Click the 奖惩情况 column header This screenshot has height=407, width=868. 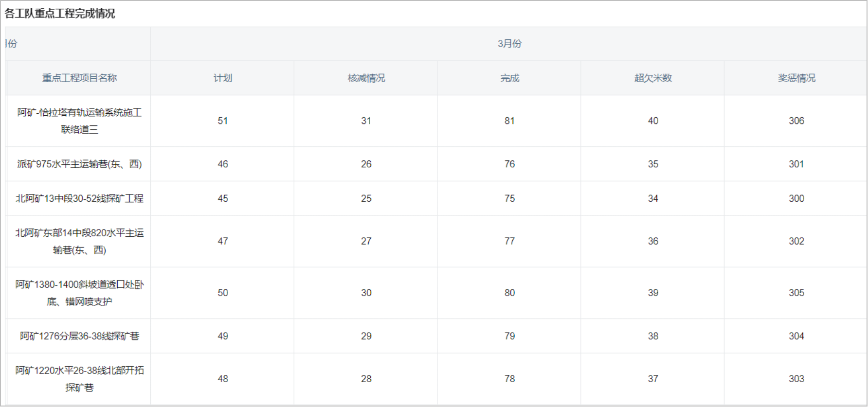tap(796, 78)
